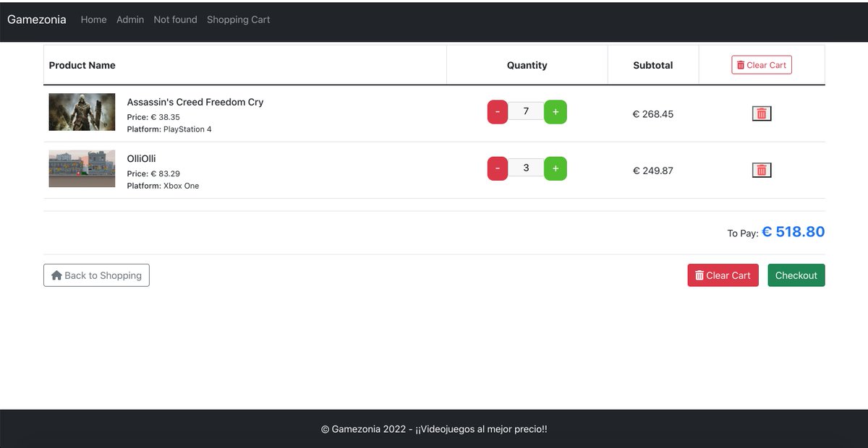Open the Not found nav item

tap(175, 20)
